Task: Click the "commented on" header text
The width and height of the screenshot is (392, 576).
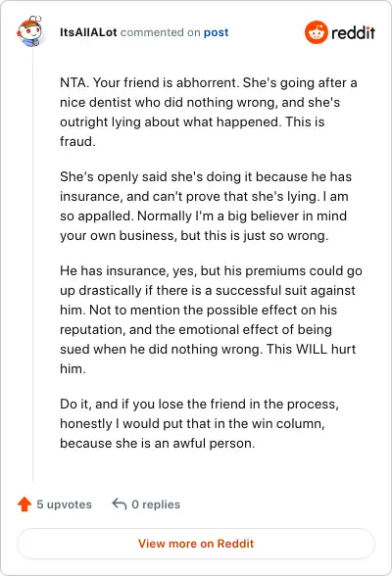Action: (x=160, y=32)
